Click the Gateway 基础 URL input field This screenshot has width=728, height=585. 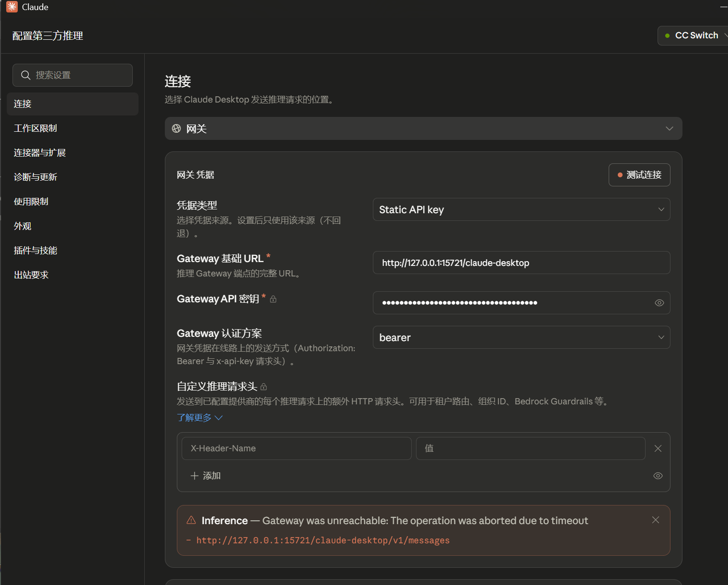coord(521,263)
